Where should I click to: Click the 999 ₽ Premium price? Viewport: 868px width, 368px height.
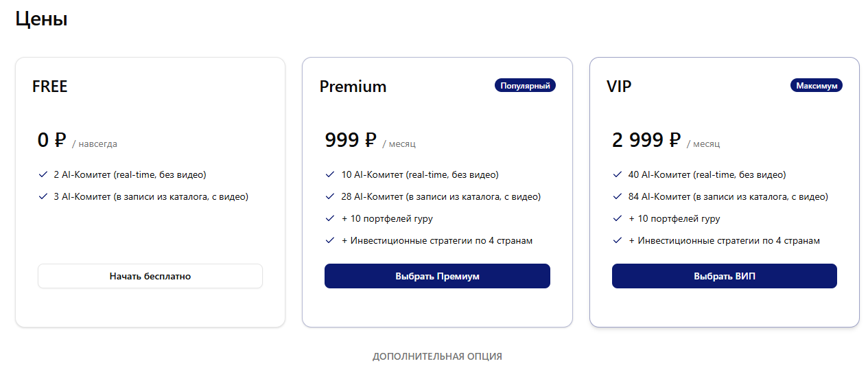pos(351,140)
